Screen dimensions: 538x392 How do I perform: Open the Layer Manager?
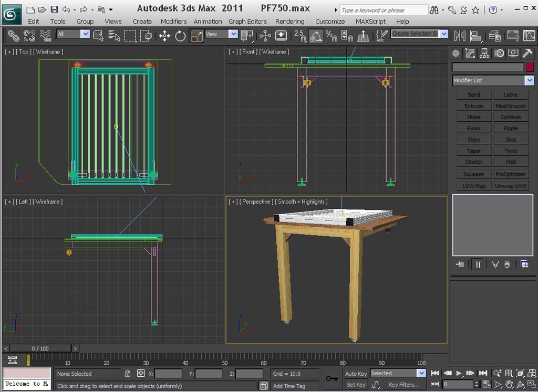[495, 35]
